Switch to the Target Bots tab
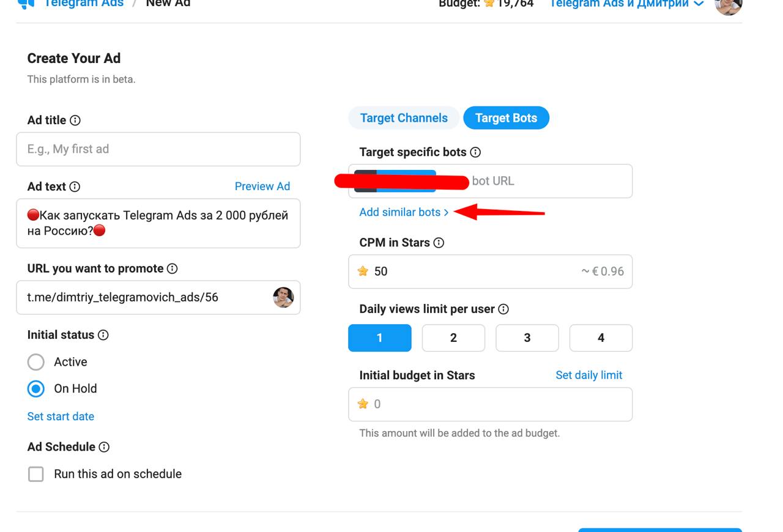This screenshot has width=783, height=532. tap(506, 118)
